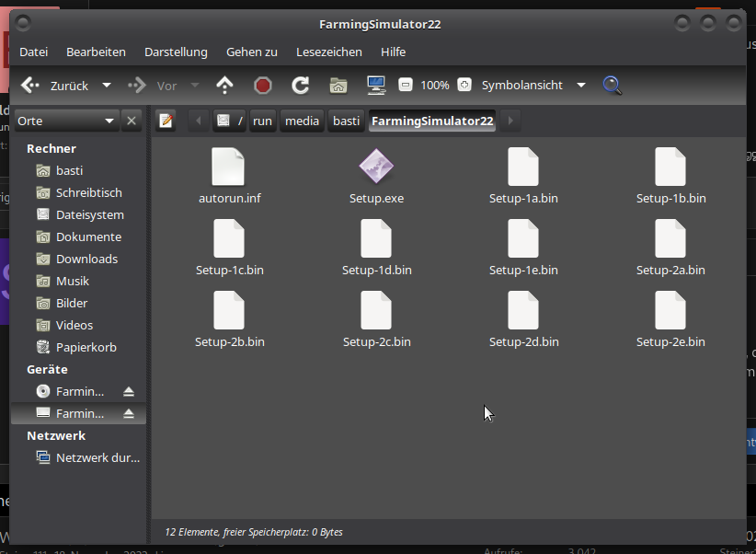This screenshot has height=554, width=756.
Task: Open Downloads in the sidebar
Action: click(78, 260)
